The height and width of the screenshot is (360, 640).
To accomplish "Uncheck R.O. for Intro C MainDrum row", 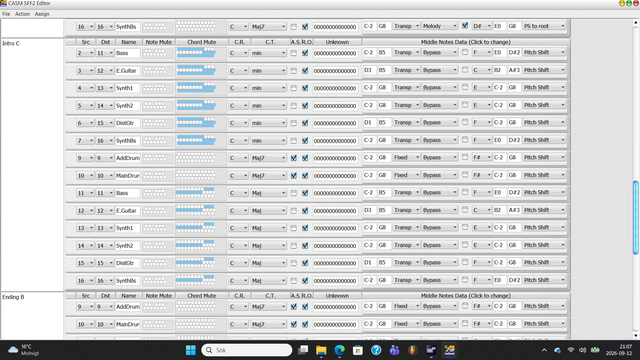I will (x=305, y=176).
